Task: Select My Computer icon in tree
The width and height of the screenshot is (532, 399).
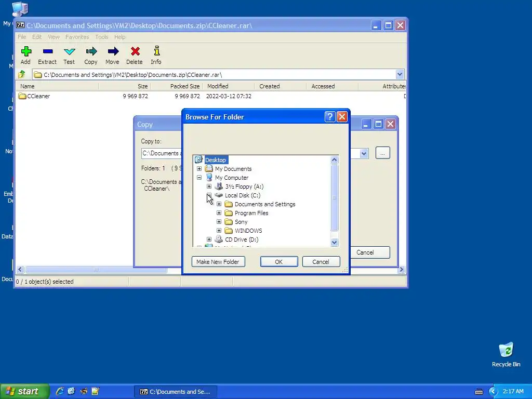Action: click(209, 178)
